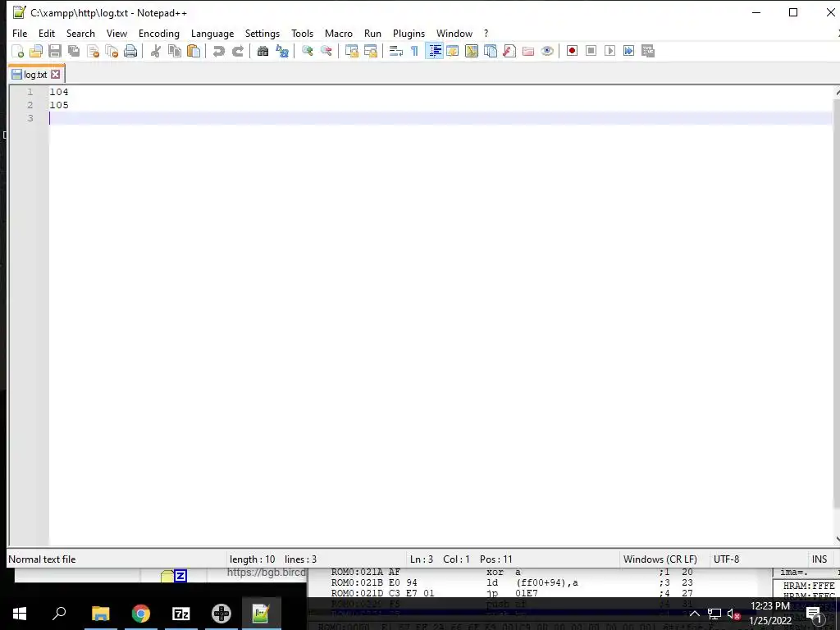This screenshot has width=840, height=630.
Task: Save the file with the Save icon
Action: [55, 51]
